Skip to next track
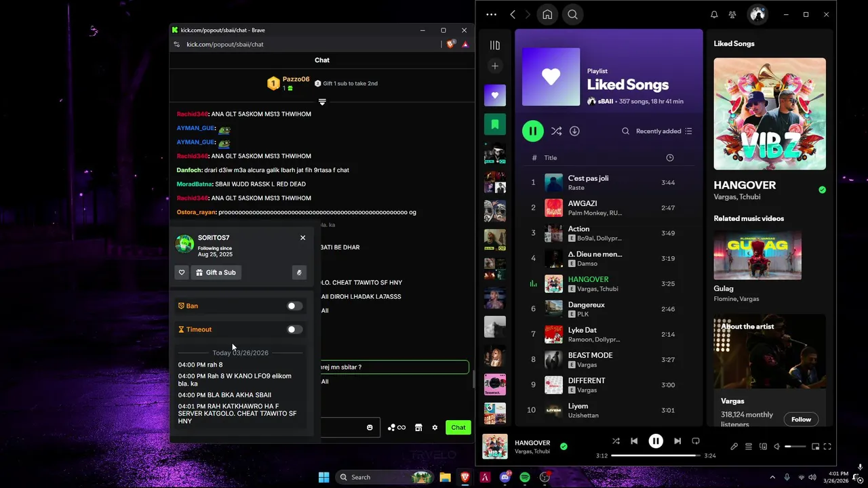The image size is (868, 488). tap(677, 441)
